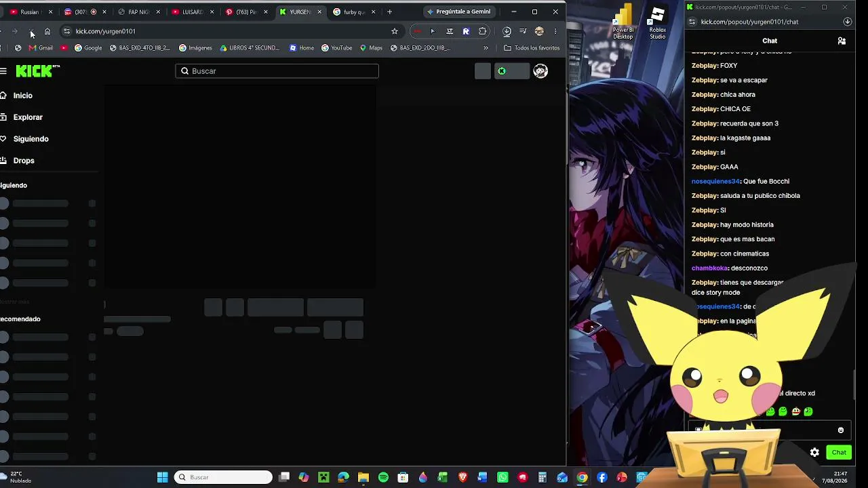
Task: Open Minecraft from the taskbar
Action: tap(323, 477)
